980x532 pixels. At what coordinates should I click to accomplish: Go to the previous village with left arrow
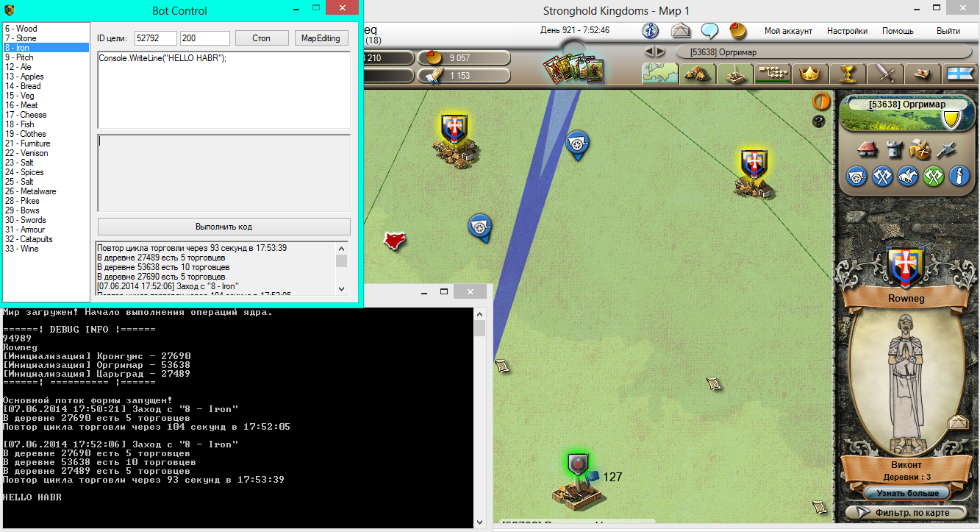pos(649,52)
